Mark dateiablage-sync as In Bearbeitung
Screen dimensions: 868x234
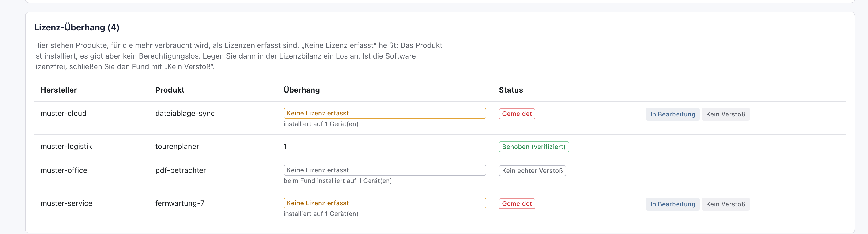(673, 114)
